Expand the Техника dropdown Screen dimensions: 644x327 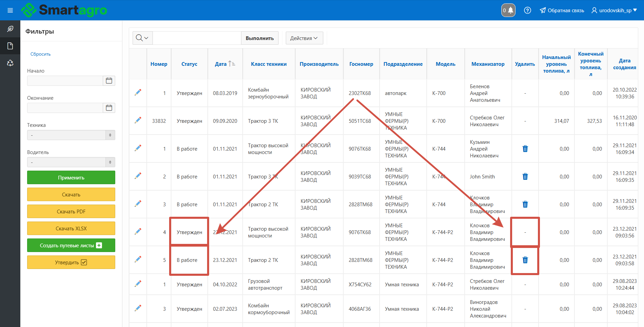(x=71, y=135)
